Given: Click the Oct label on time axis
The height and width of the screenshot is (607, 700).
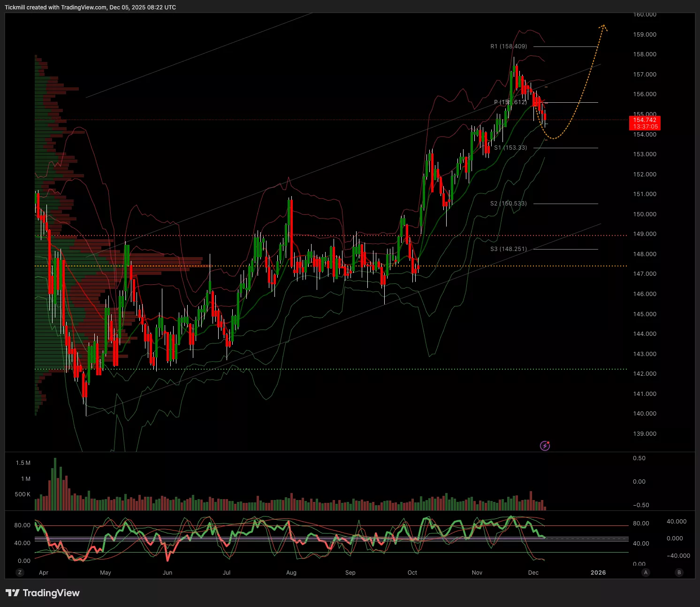Looking at the screenshot, I should (412, 573).
